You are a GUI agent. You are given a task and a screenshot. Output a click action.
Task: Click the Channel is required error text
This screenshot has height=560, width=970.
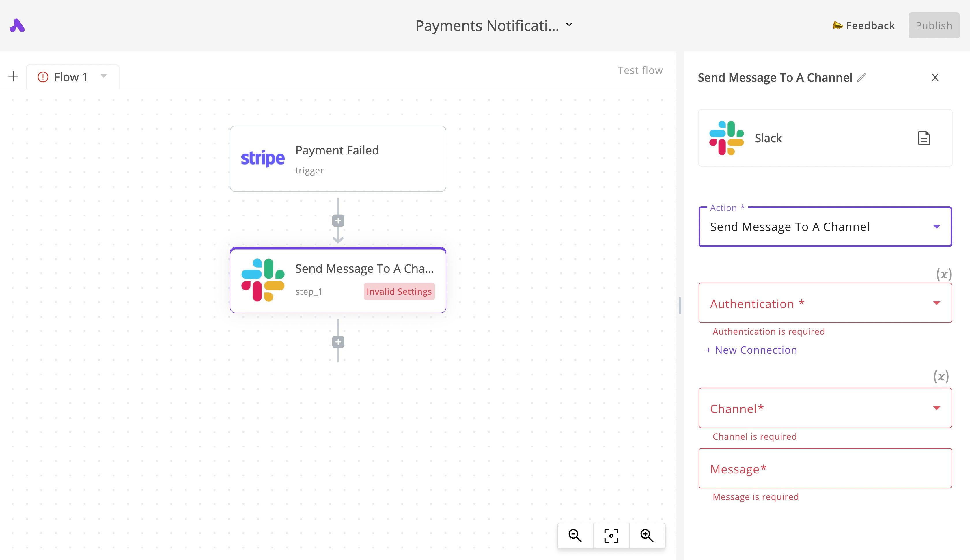click(754, 436)
